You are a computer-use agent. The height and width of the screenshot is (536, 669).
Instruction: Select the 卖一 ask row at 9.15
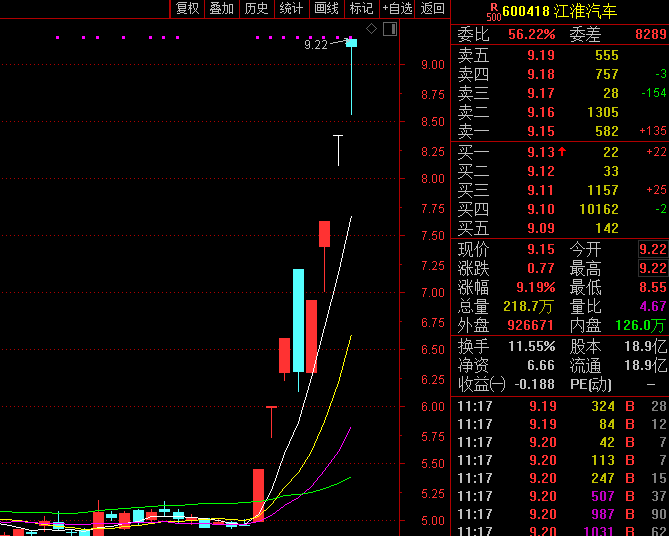560,132
